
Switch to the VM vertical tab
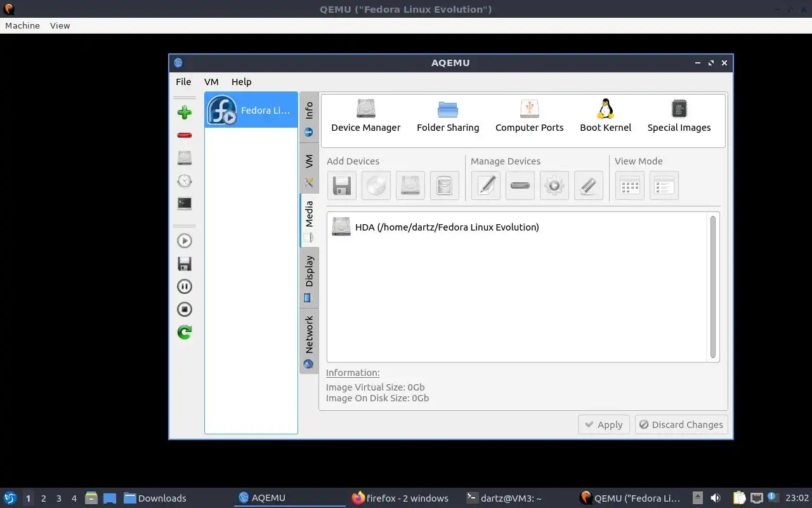pos(309,168)
